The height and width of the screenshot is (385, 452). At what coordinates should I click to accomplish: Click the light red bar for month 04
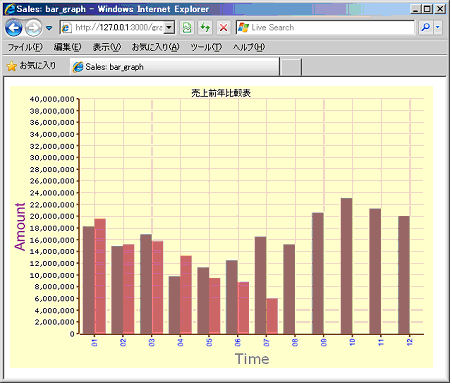coord(186,295)
